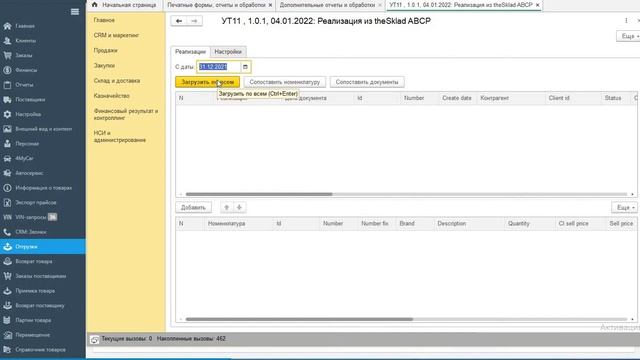Click the Create date column header
Screen dimensions: 640x360
pos(457,98)
